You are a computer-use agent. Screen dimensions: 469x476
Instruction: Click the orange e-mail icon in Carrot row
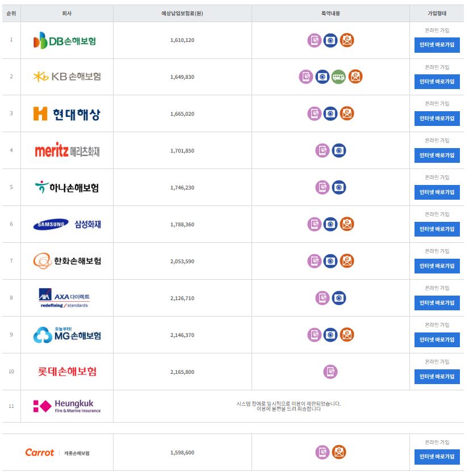click(x=338, y=452)
